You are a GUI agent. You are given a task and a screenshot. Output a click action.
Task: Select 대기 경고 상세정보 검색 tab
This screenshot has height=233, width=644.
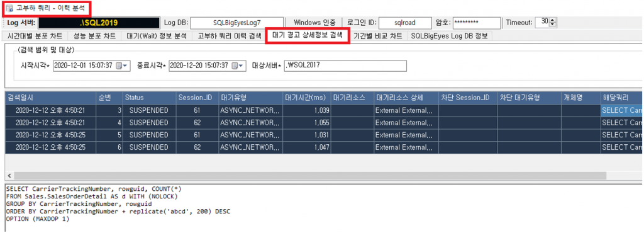pos(308,35)
